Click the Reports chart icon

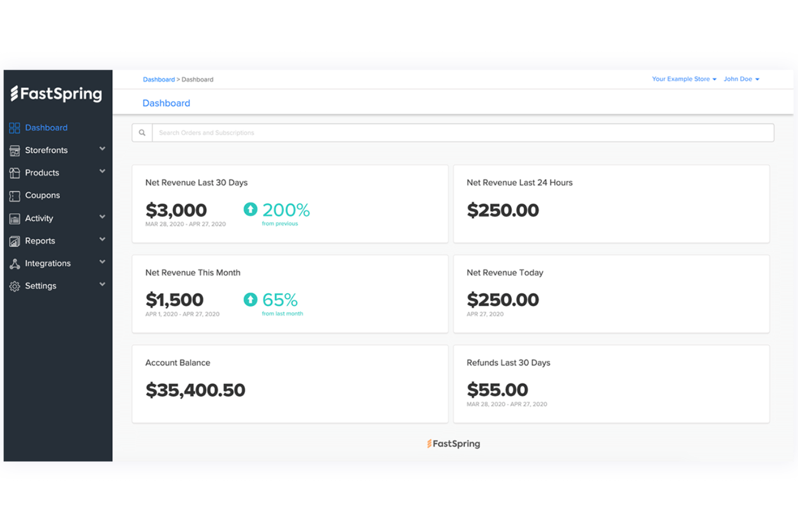(x=15, y=240)
